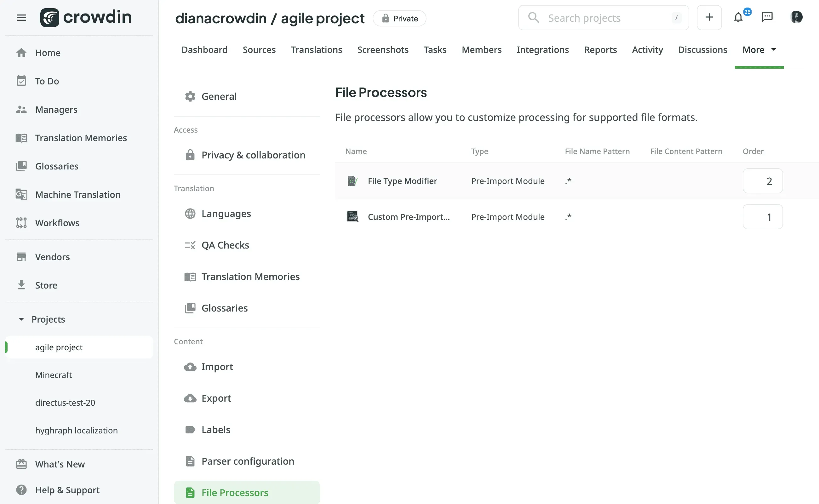Click the plus create button
The image size is (819, 504).
pos(709,17)
